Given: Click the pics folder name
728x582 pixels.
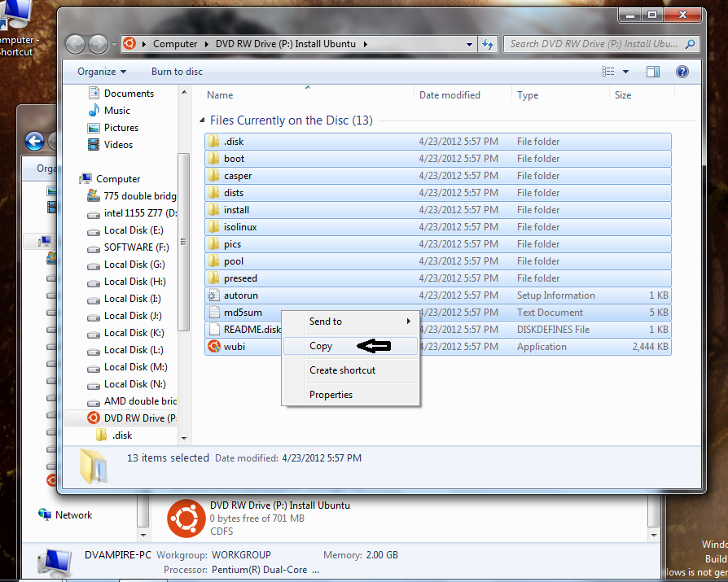Looking at the screenshot, I should [232, 244].
